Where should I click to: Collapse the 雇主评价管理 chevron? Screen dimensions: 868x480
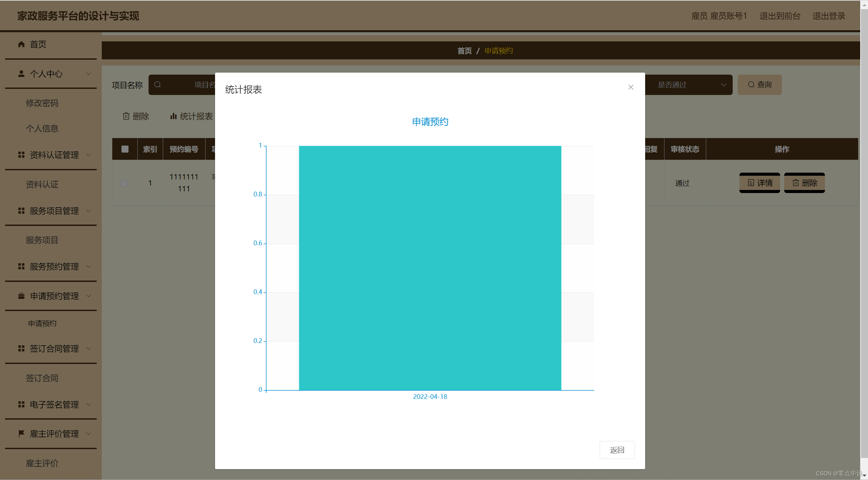(89, 434)
